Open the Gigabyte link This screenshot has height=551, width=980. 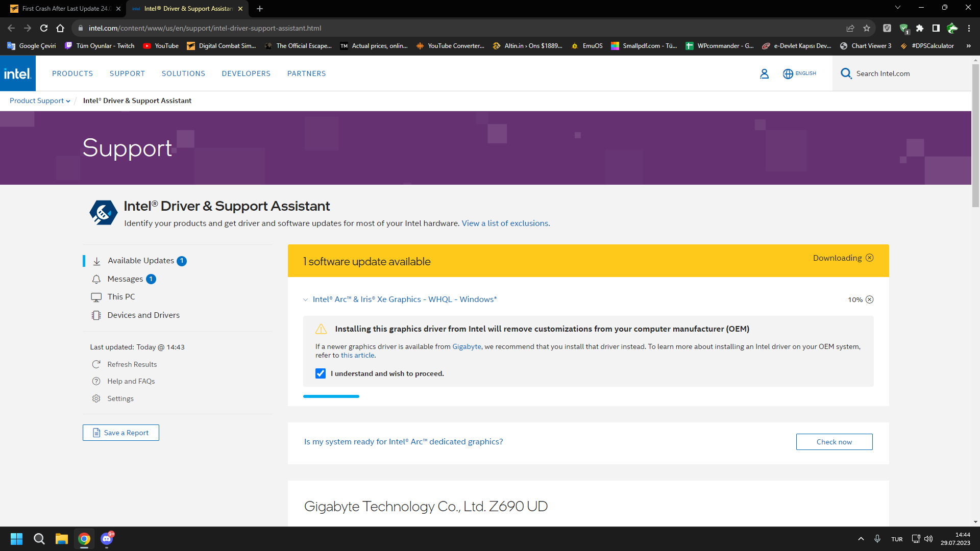(x=467, y=346)
